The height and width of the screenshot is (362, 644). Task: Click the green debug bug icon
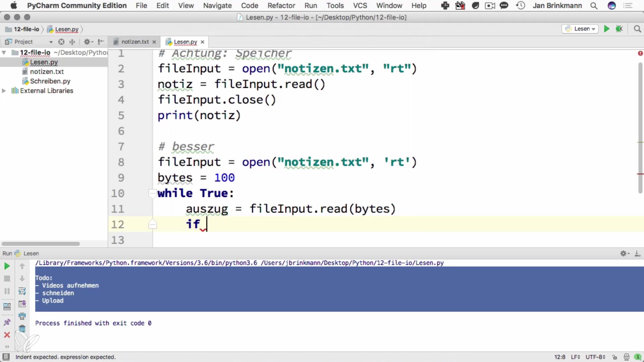pos(619,29)
